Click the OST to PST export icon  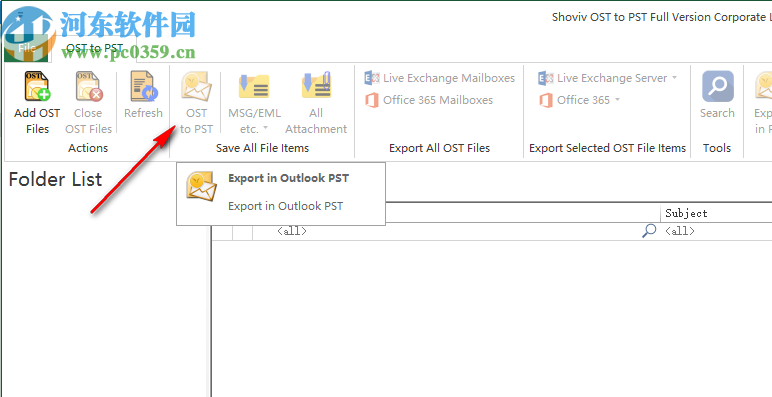pos(196,86)
